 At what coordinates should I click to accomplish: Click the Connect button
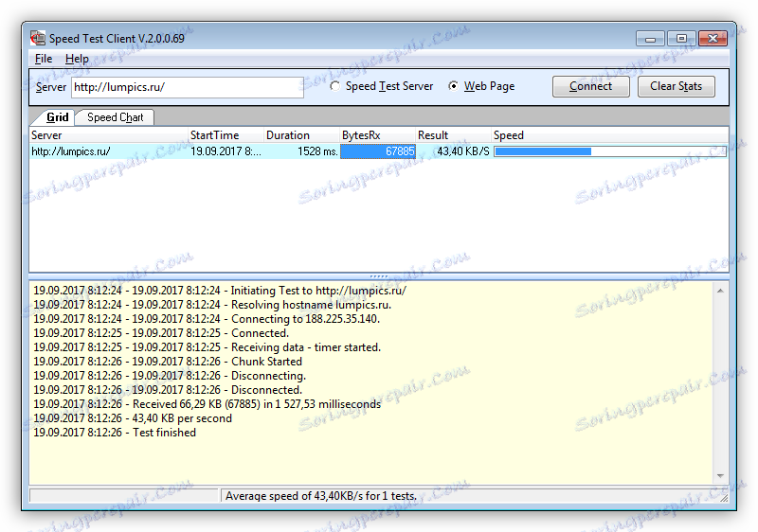pyautogui.click(x=590, y=86)
